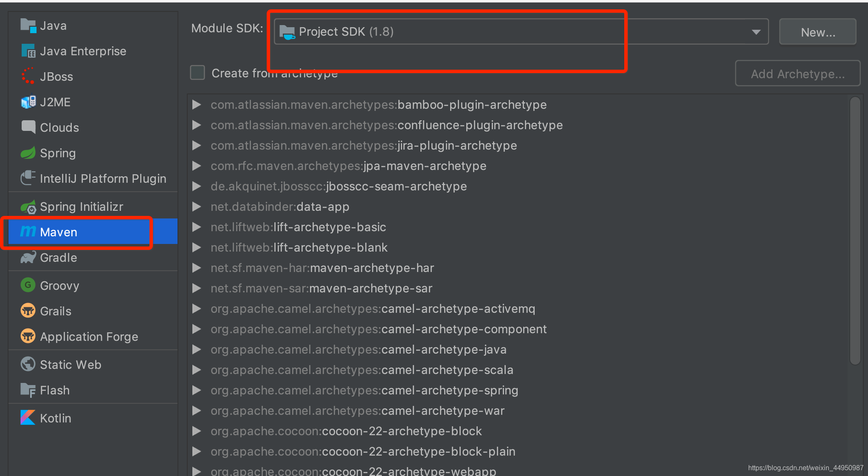This screenshot has width=868, height=476.
Task: Expand lift-archetype-blank entry
Action: pyautogui.click(x=197, y=247)
